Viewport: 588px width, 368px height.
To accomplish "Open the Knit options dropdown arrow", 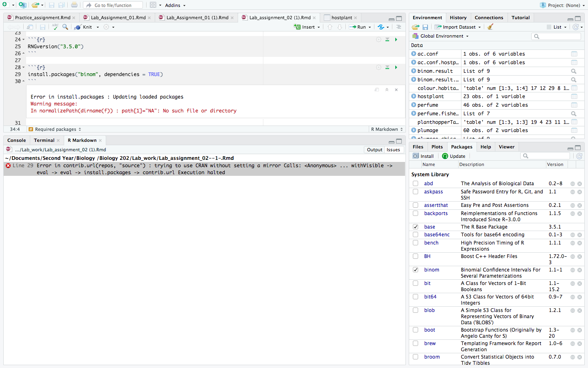I will 98,27.
